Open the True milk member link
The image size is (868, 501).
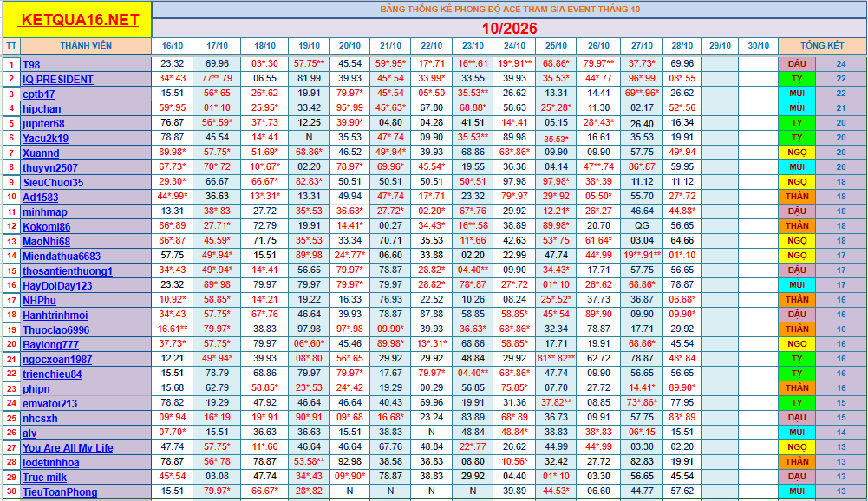(44, 478)
